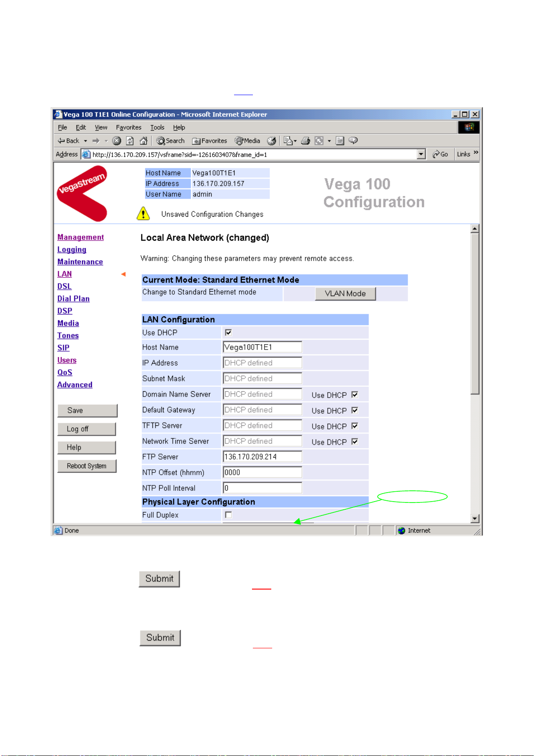Image resolution: width=534 pixels, height=756 pixels.
Task: Click the Discuss toolbar icon
Action: [340, 141]
